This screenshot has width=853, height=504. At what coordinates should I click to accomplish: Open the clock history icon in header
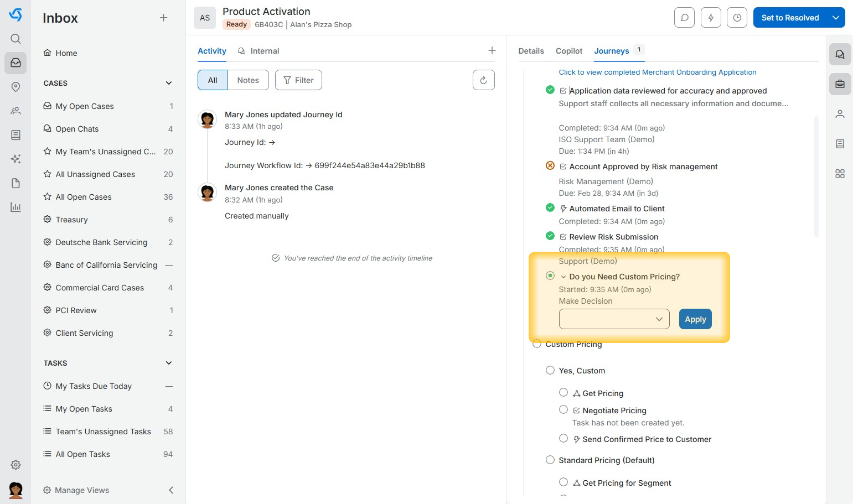[x=737, y=18]
